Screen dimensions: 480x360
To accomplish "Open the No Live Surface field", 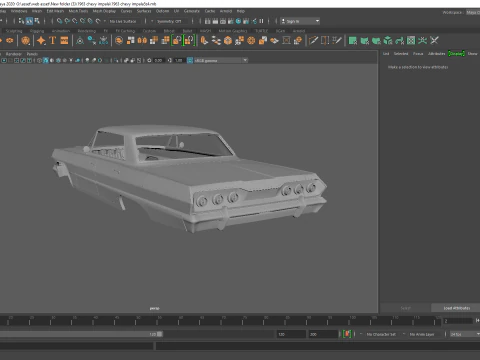I will point(123,21).
